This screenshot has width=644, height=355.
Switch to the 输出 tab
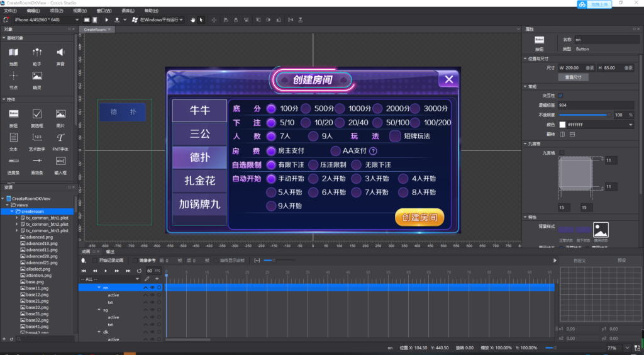pyautogui.click(x=110, y=252)
